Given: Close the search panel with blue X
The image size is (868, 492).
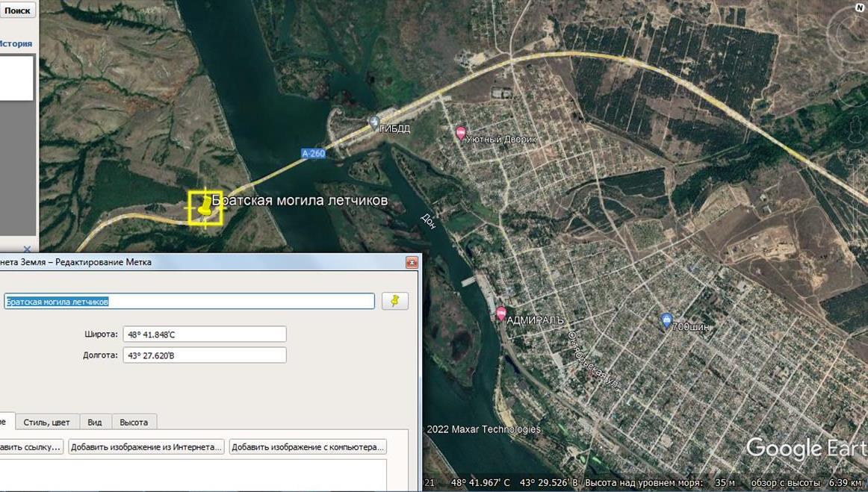Looking at the screenshot, I should click(27, 249).
